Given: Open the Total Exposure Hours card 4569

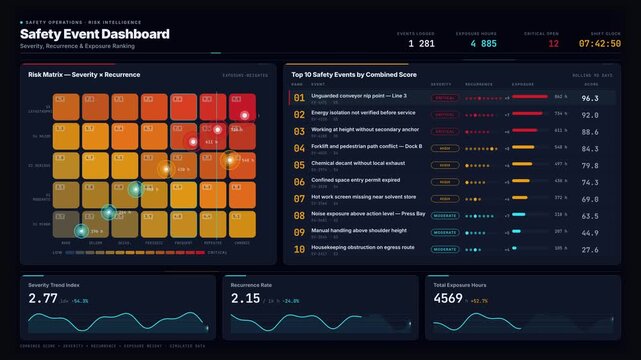Looking at the screenshot, I should 523,308.
